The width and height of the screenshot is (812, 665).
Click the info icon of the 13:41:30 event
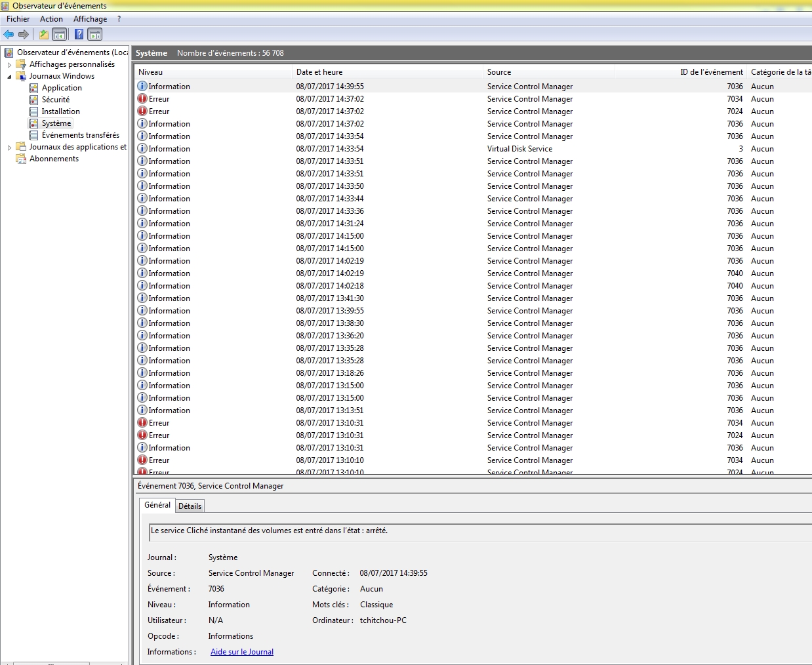pos(142,298)
